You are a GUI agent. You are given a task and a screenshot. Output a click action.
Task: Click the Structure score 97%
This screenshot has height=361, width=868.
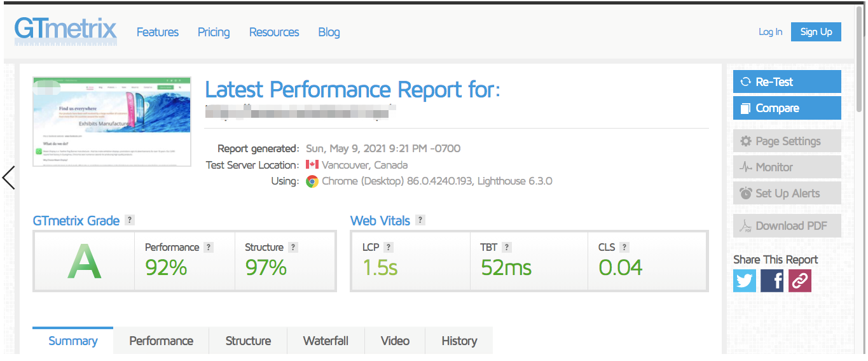pos(266,267)
